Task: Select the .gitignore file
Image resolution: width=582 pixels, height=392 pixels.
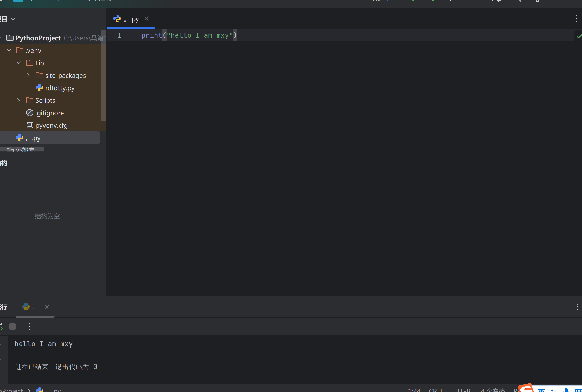Action: coord(49,113)
